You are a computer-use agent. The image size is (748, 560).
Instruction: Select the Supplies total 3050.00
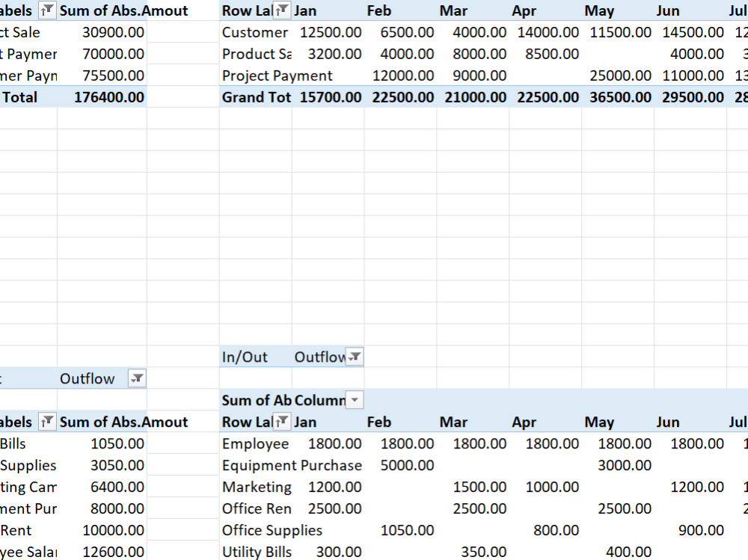pyautogui.click(x=102, y=465)
